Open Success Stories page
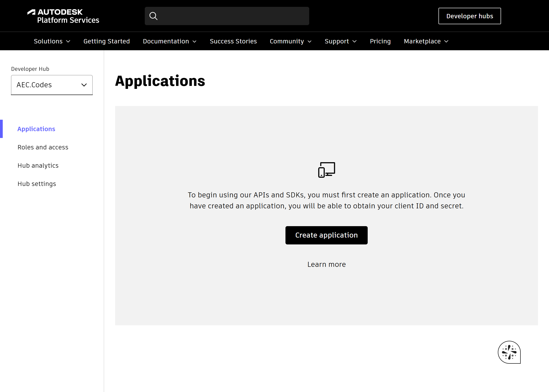The image size is (549, 392). [233, 41]
